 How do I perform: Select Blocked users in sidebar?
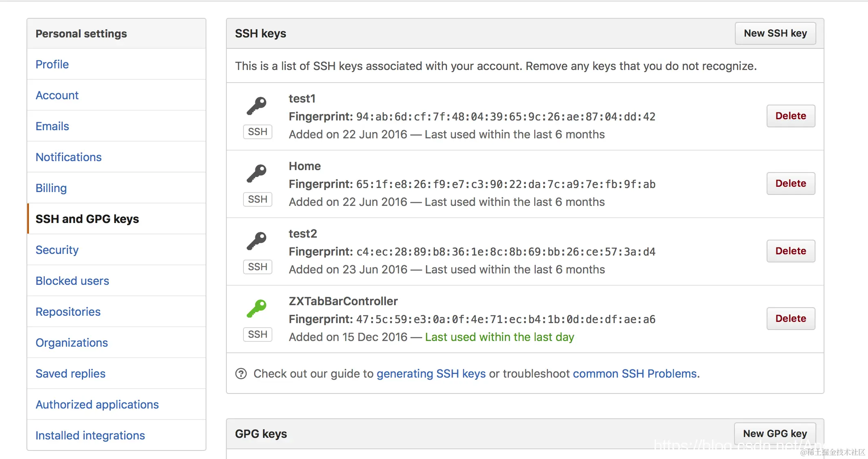pyautogui.click(x=72, y=281)
